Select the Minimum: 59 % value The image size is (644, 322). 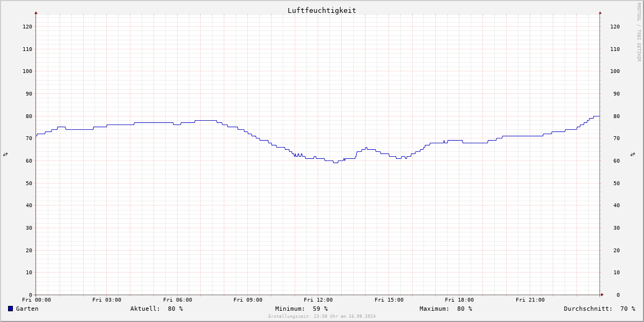click(302, 309)
